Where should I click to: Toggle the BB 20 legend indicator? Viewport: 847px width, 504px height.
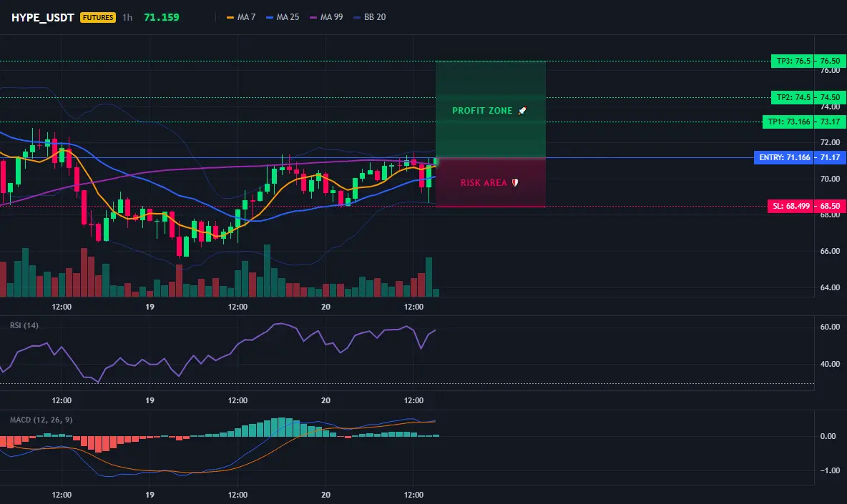click(369, 17)
